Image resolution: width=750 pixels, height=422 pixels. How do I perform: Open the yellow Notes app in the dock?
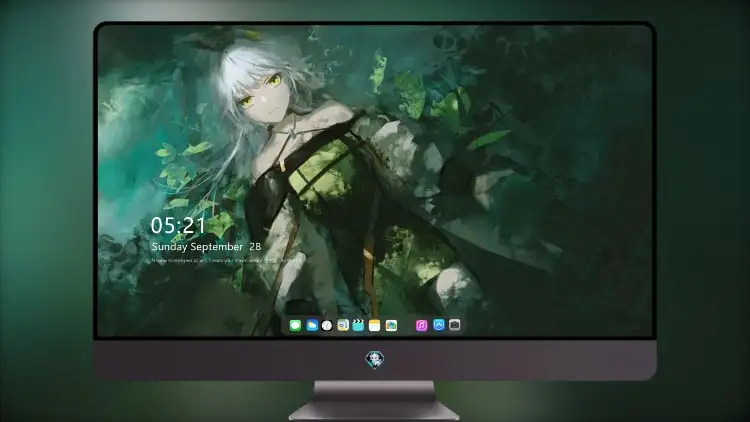tap(375, 325)
